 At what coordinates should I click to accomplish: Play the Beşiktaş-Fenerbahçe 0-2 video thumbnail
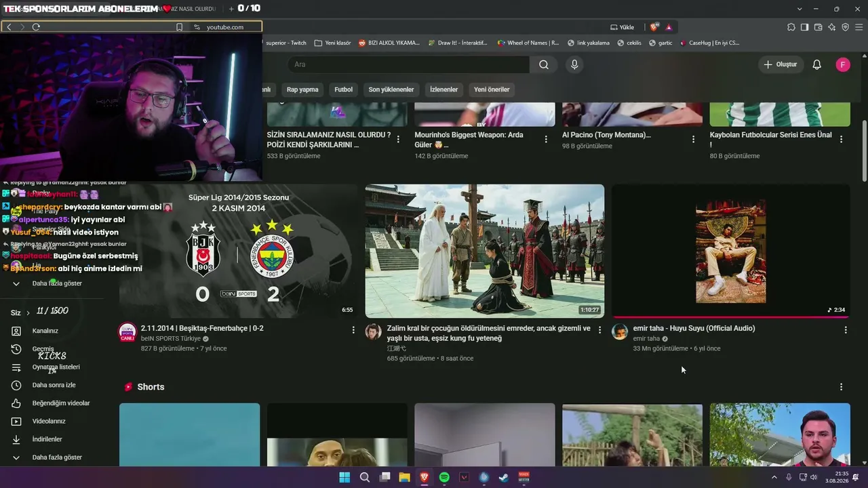(x=239, y=251)
